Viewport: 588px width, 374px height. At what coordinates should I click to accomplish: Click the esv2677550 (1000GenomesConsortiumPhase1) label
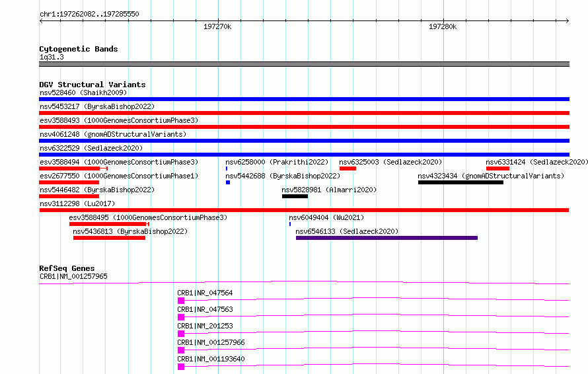pos(119,176)
